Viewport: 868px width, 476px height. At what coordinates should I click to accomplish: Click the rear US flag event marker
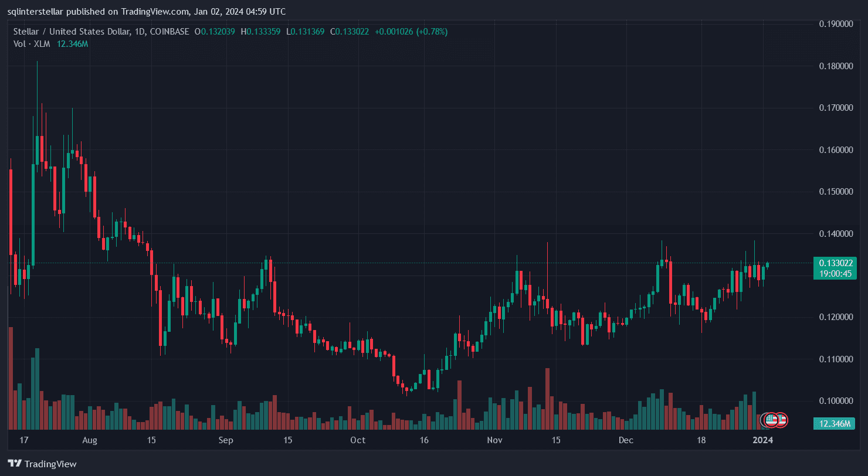pos(781,420)
